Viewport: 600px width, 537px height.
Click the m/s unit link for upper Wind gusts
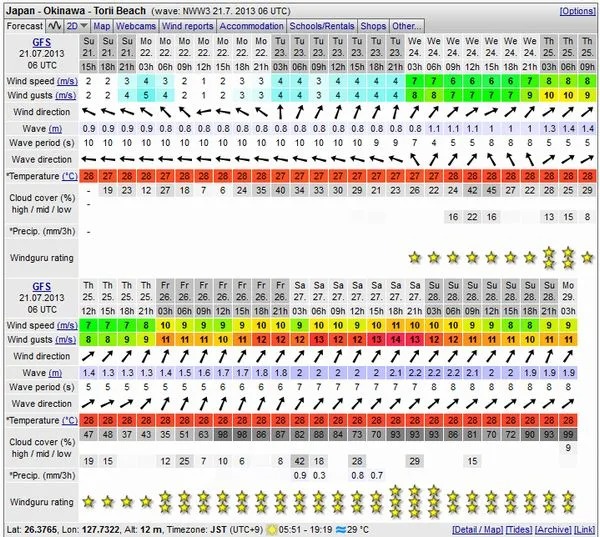(x=65, y=95)
